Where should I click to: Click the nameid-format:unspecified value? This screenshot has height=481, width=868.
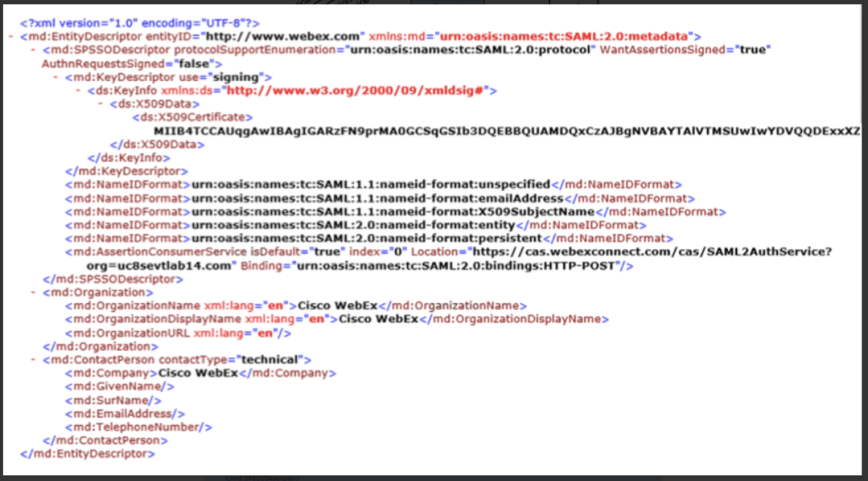370,184
